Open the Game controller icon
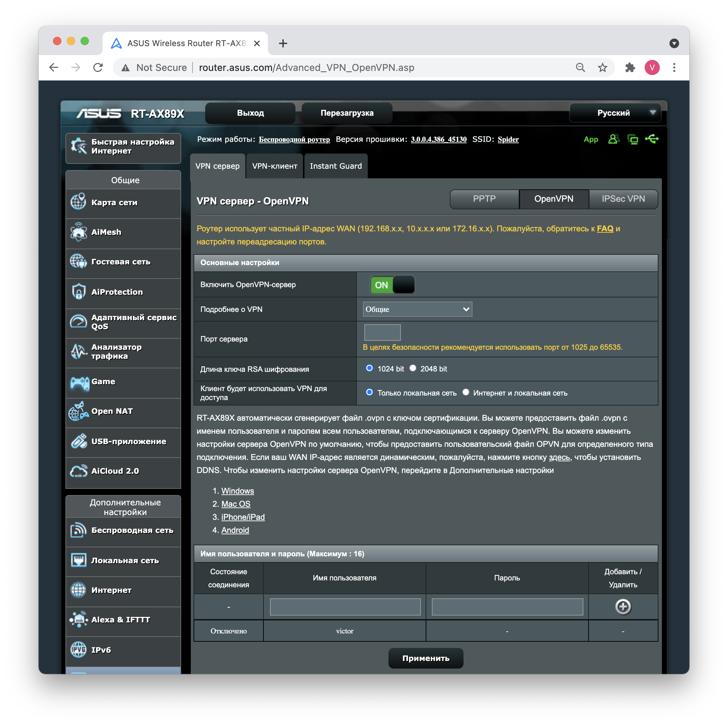Viewport: 728px width, 725px height. (79, 383)
